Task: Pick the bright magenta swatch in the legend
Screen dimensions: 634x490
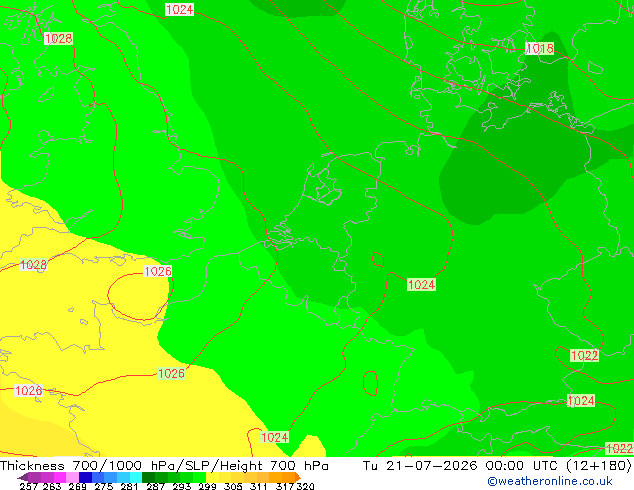Action: click(x=60, y=477)
